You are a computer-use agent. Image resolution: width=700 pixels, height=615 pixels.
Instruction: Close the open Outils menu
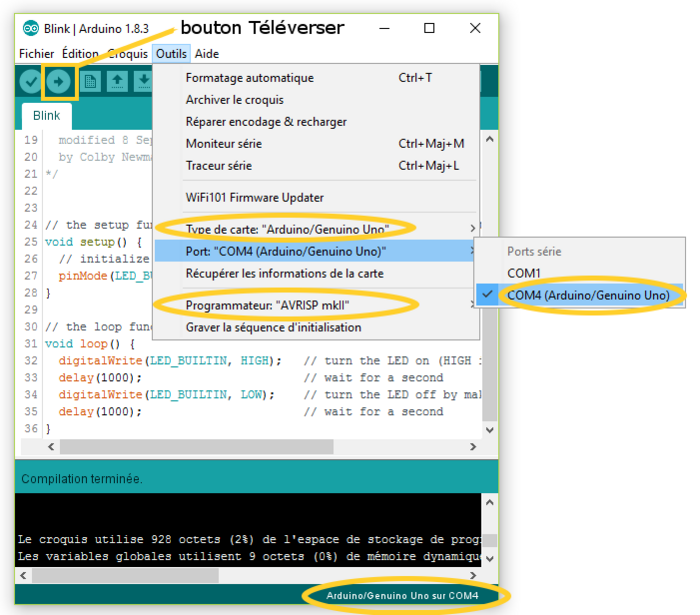(x=171, y=54)
